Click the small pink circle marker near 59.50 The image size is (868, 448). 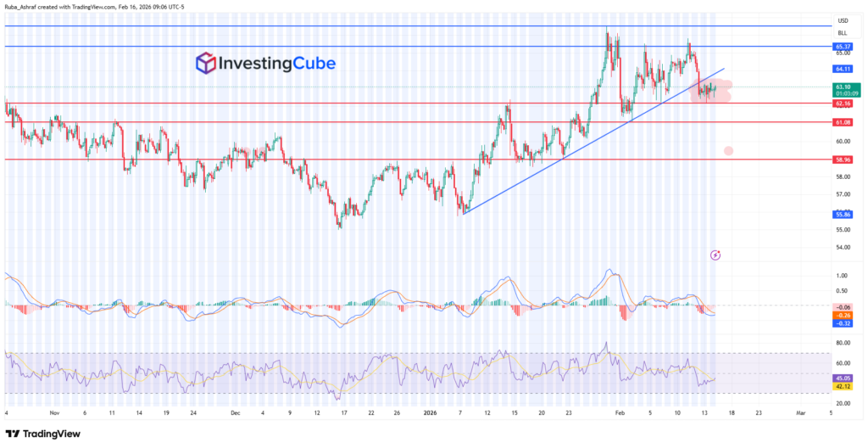pos(729,151)
